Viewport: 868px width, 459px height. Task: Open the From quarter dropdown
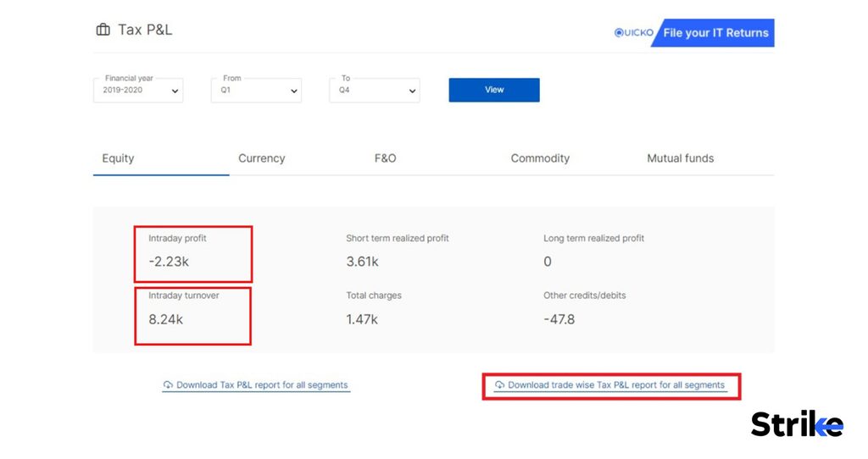pyautogui.click(x=256, y=90)
